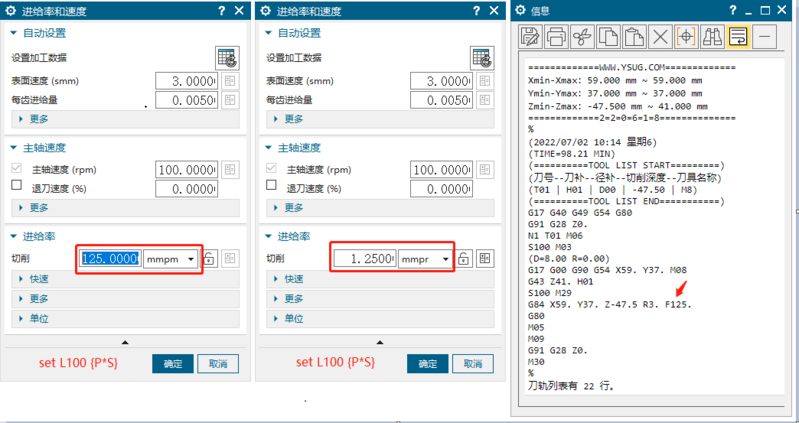Click icon beside 每齿进给量 field in mmpm dialog

(x=230, y=100)
